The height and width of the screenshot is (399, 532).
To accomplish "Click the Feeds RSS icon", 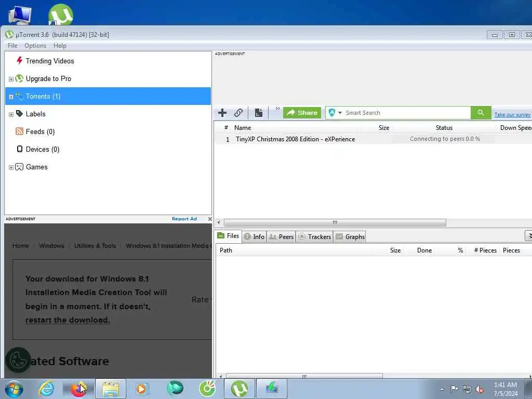I will point(19,131).
